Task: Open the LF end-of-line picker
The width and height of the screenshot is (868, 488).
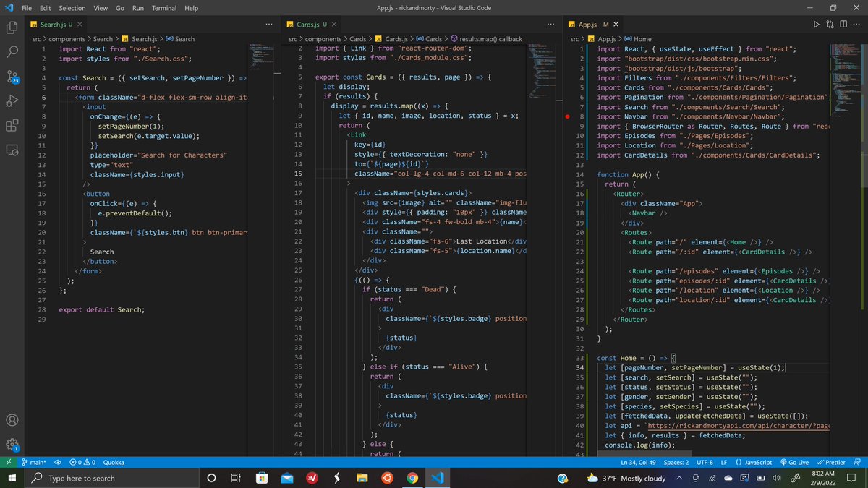Action: (x=724, y=462)
